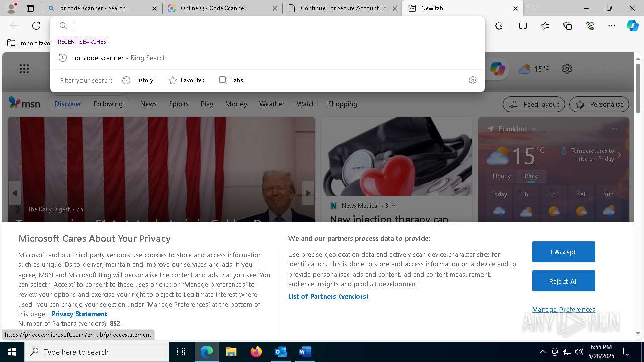Image resolution: width=644 pixels, height=362 pixels.
Task: Open Collections toolbar icon
Action: [568, 26]
